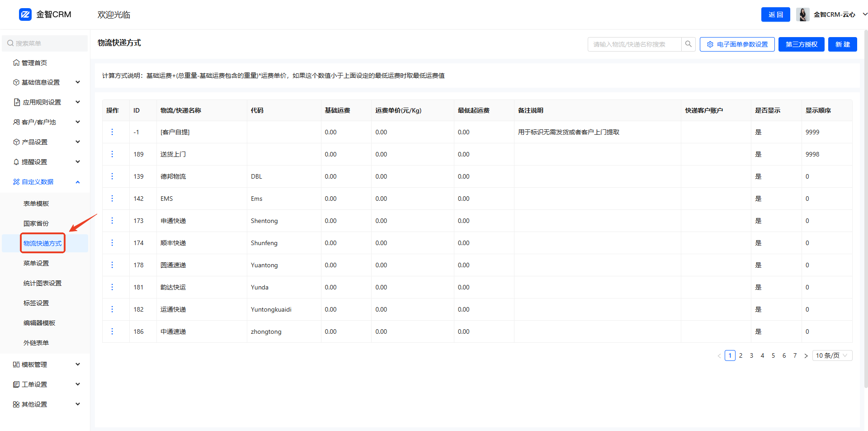868x431 pixels.
Task: Open the action menu for row 德邦物流
Action: tap(112, 176)
